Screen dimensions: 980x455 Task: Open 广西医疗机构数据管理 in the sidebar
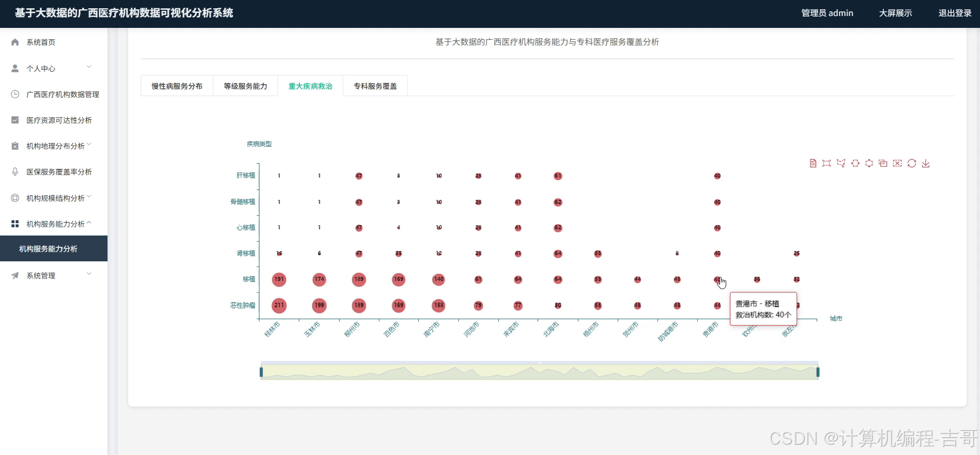click(x=54, y=94)
